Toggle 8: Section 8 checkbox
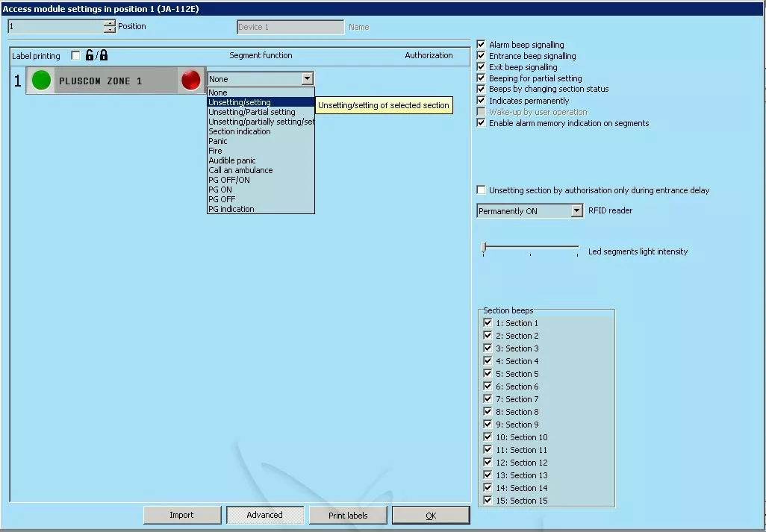766x532 pixels. click(488, 411)
